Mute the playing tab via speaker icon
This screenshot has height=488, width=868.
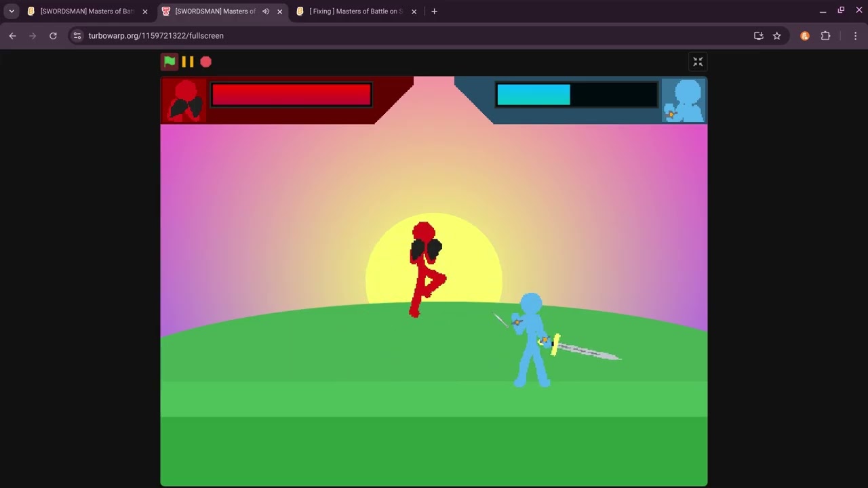[266, 12]
